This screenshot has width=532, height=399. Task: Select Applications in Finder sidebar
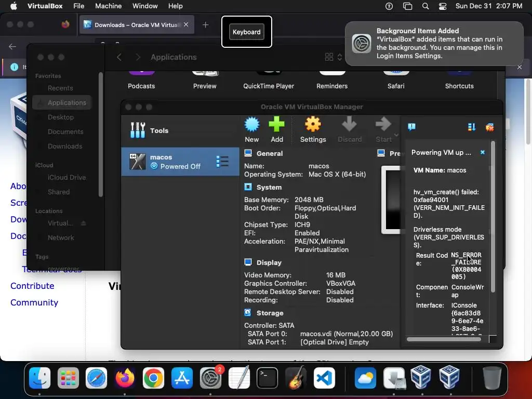pos(62,102)
